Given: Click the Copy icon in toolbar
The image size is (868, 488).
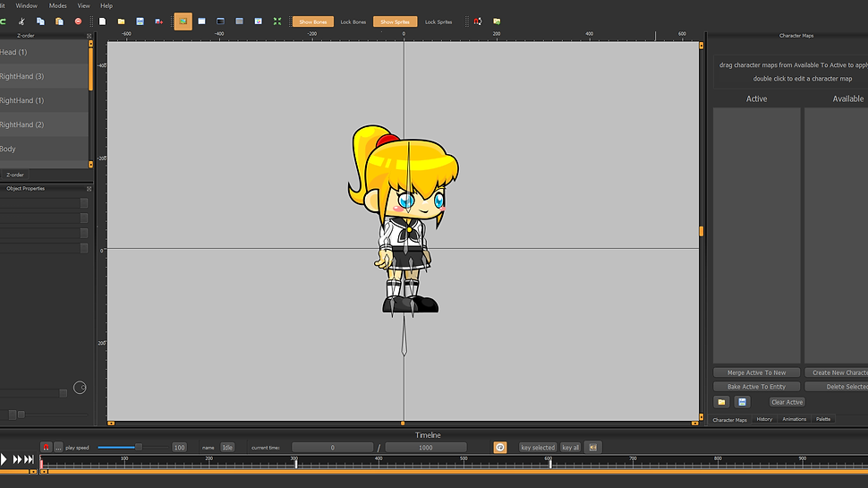Looking at the screenshot, I should 40,21.
